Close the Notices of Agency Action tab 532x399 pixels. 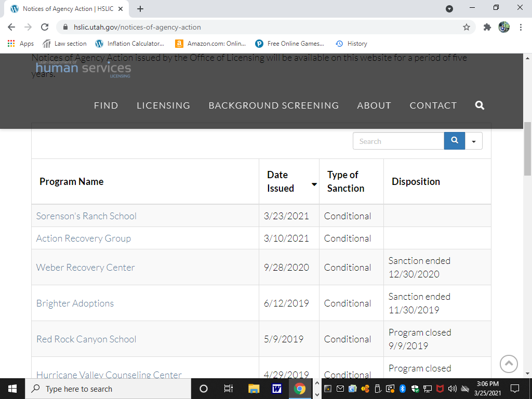(x=121, y=9)
